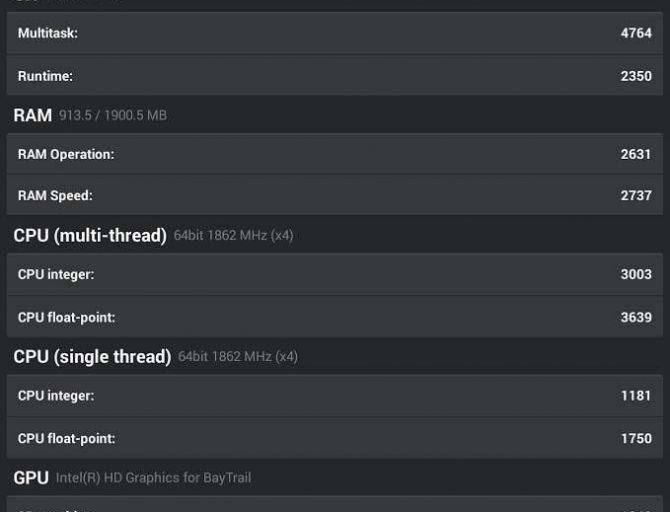Click the CPU (multi-thread) section heading
The height and width of the screenshot is (512, 670).
(90, 236)
